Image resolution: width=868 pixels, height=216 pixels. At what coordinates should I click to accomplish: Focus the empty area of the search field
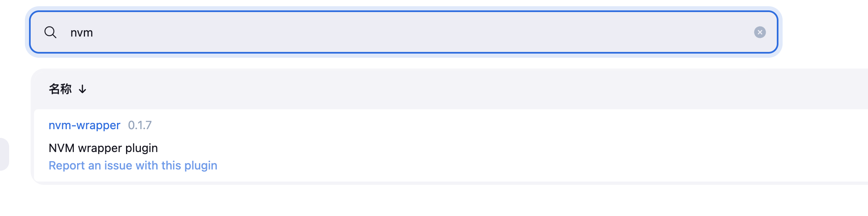(415, 32)
